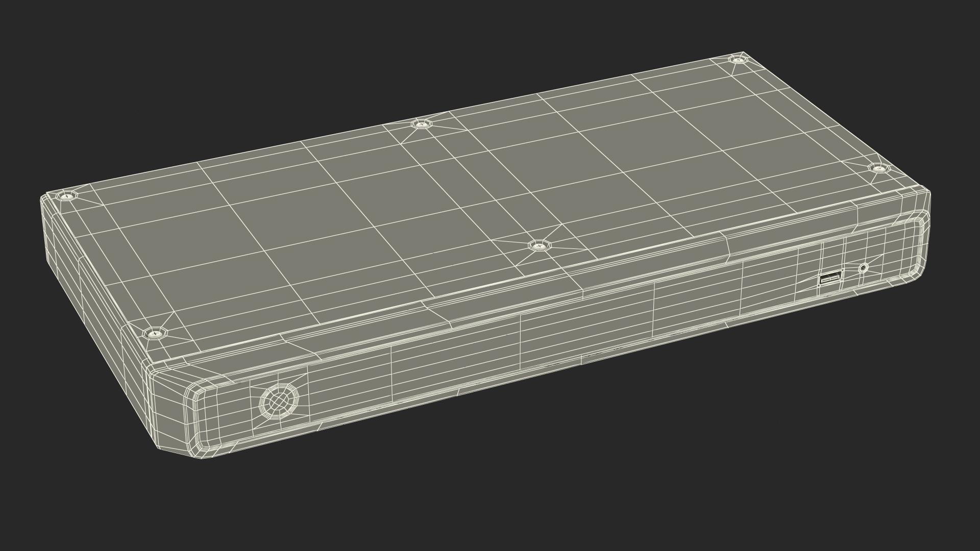Click the round power button on front panel
This screenshot has height=551, width=980.
point(279,402)
